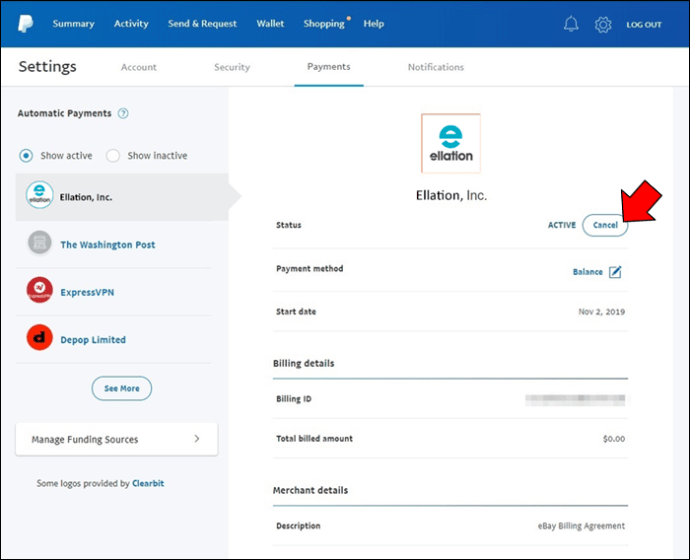
Task: Select the Show active radio button
Action: [x=26, y=156]
